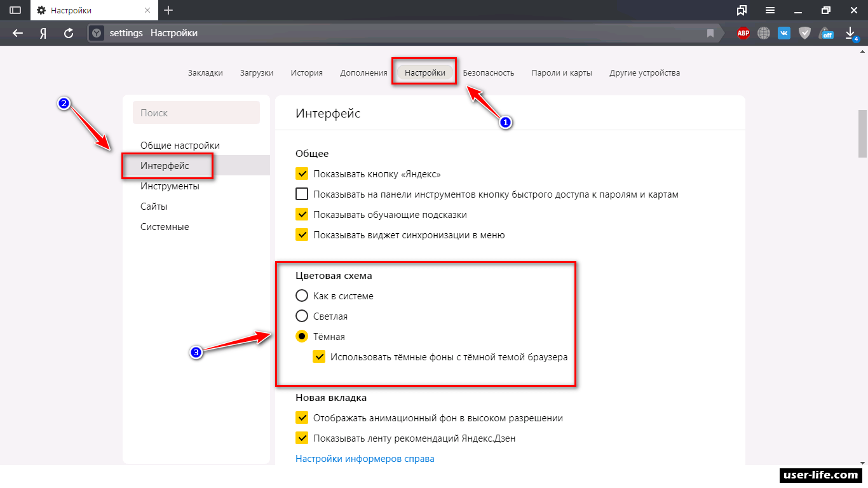The image size is (868, 488).
Task: Open the globe extension icon
Action: (x=764, y=33)
